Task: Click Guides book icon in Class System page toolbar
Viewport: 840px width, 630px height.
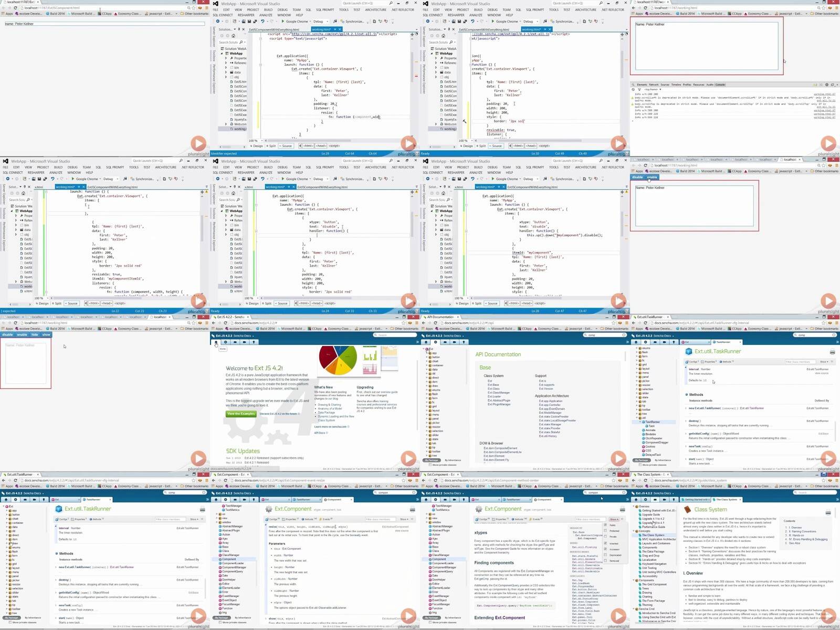Action: 655,499
